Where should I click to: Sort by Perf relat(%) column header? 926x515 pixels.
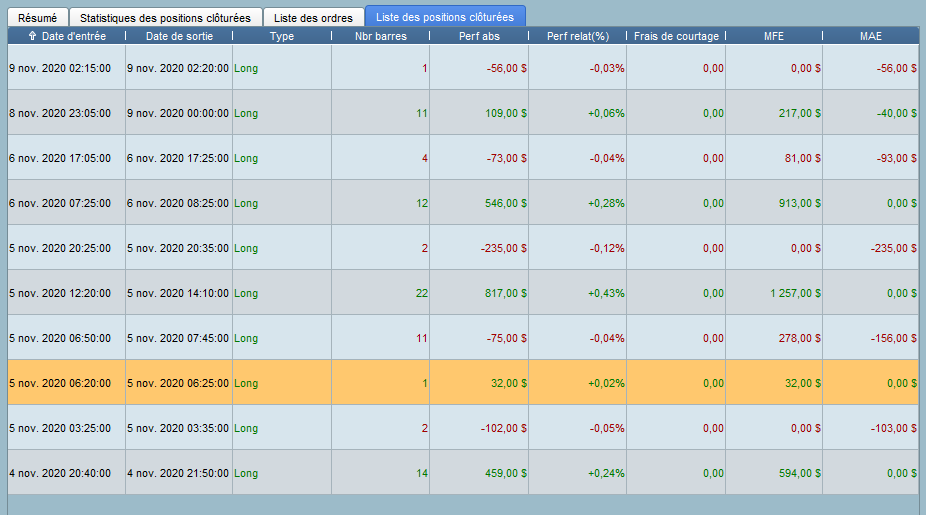(578, 36)
